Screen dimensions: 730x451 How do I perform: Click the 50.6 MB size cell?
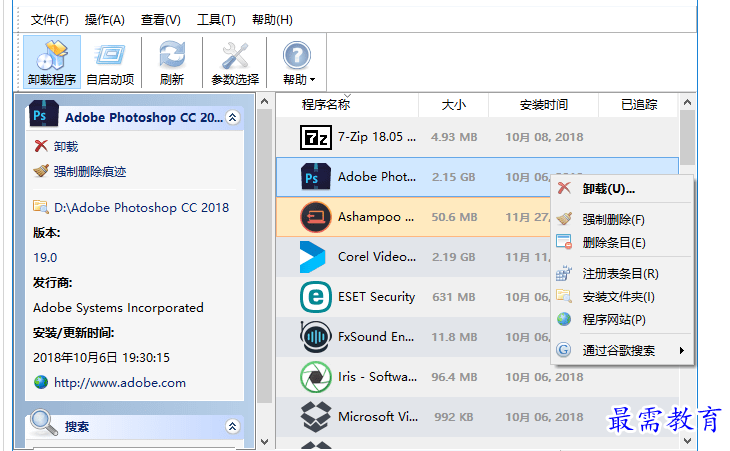click(x=454, y=217)
